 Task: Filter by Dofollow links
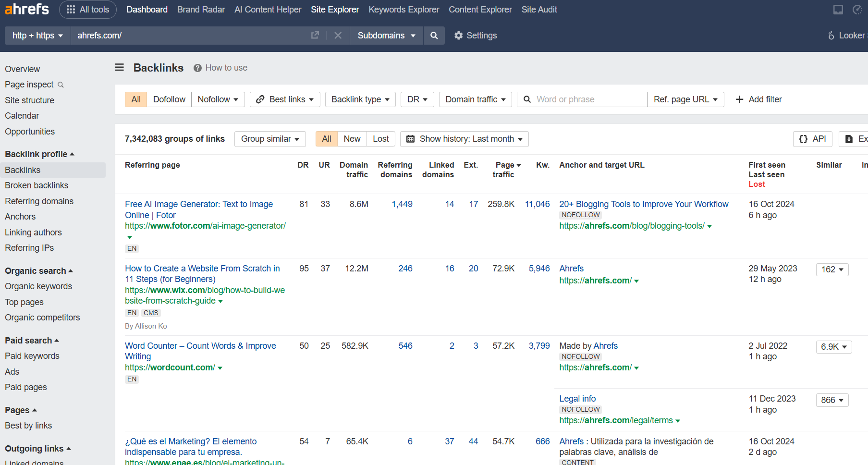(169, 99)
